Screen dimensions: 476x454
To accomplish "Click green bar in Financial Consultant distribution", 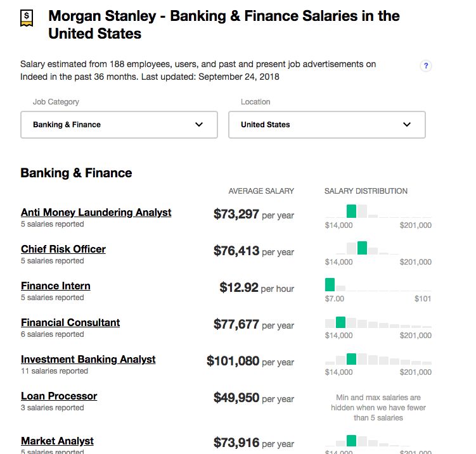I will pyautogui.click(x=340, y=322).
